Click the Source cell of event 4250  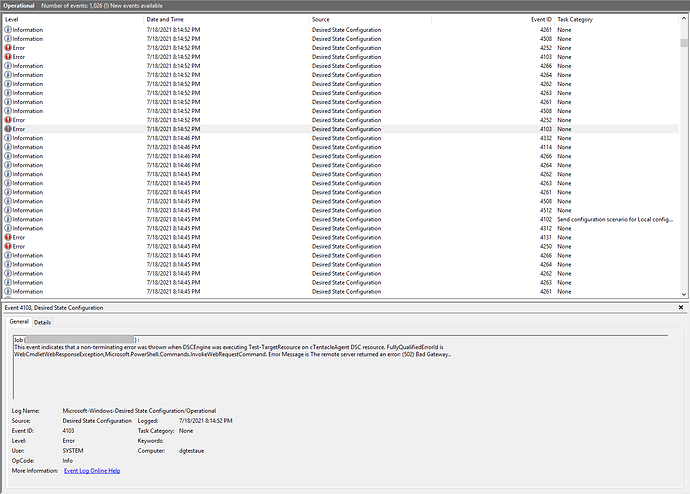click(346, 246)
